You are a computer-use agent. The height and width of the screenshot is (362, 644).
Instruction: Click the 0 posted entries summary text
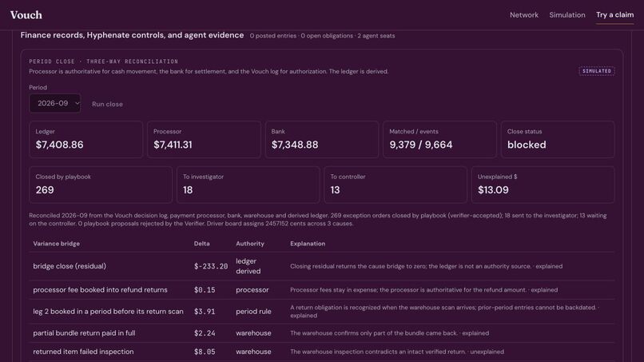tap(272, 36)
